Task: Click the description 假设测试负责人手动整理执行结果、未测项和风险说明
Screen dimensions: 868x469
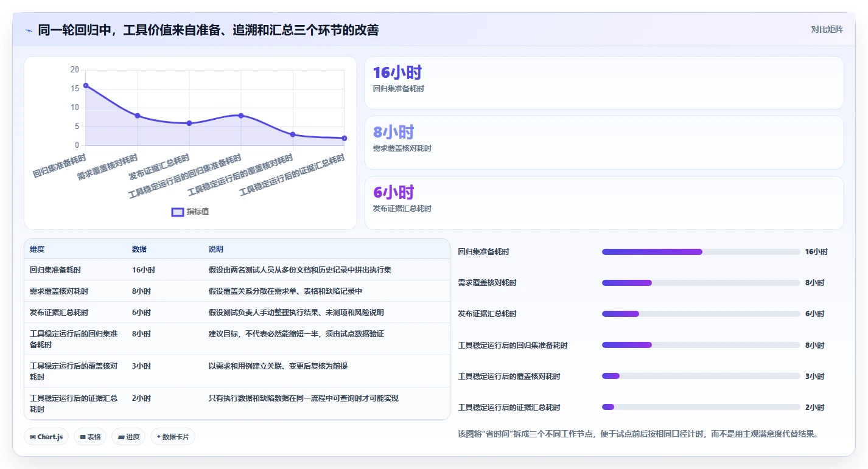Action: point(296,313)
